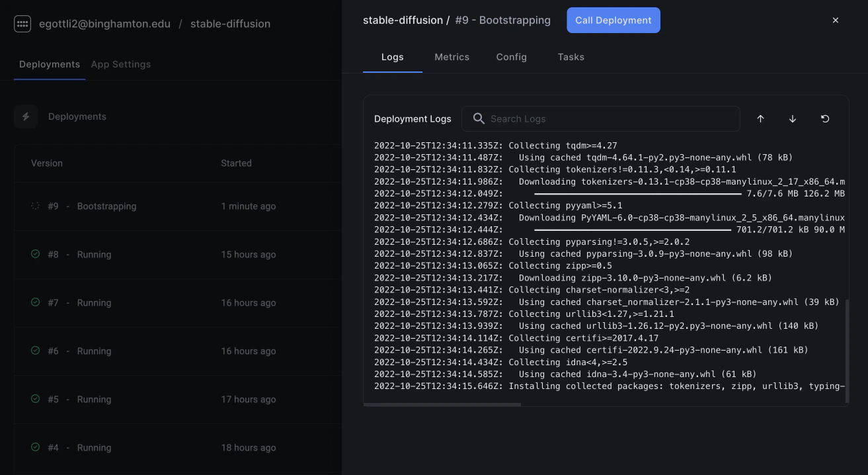Open deployment #9 - Bootstrapping row
The image size is (868, 475).
pos(177,206)
